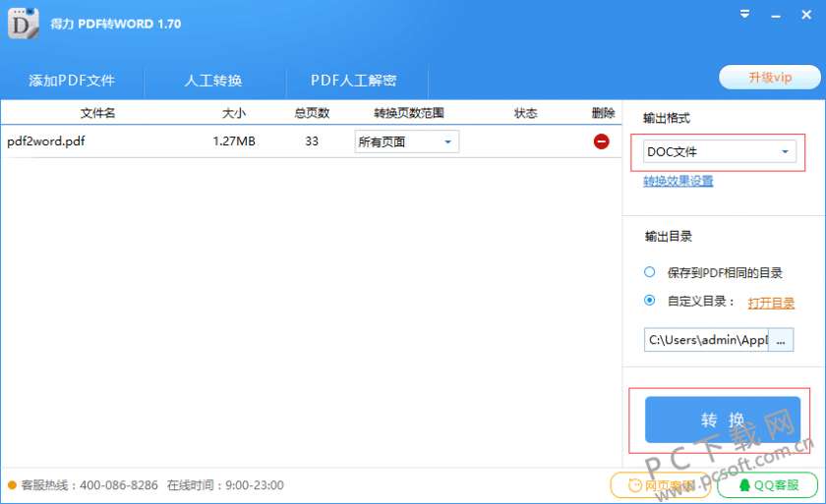
Task: Click the 大小 column header
Action: pos(234,113)
